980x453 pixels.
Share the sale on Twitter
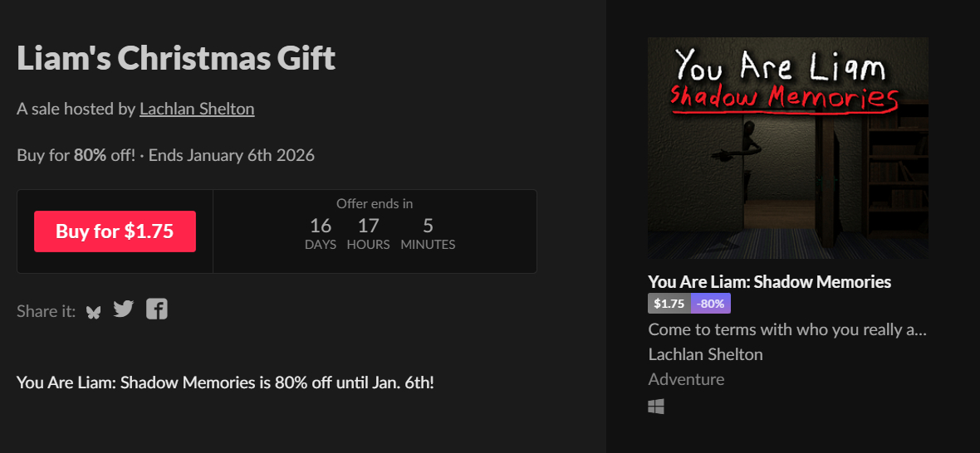click(124, 309)
